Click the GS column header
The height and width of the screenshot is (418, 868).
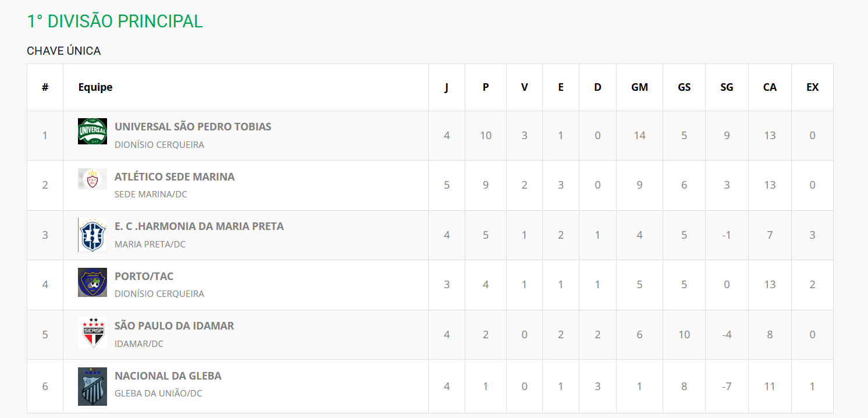pyautogui.click(x=684, y=87)
